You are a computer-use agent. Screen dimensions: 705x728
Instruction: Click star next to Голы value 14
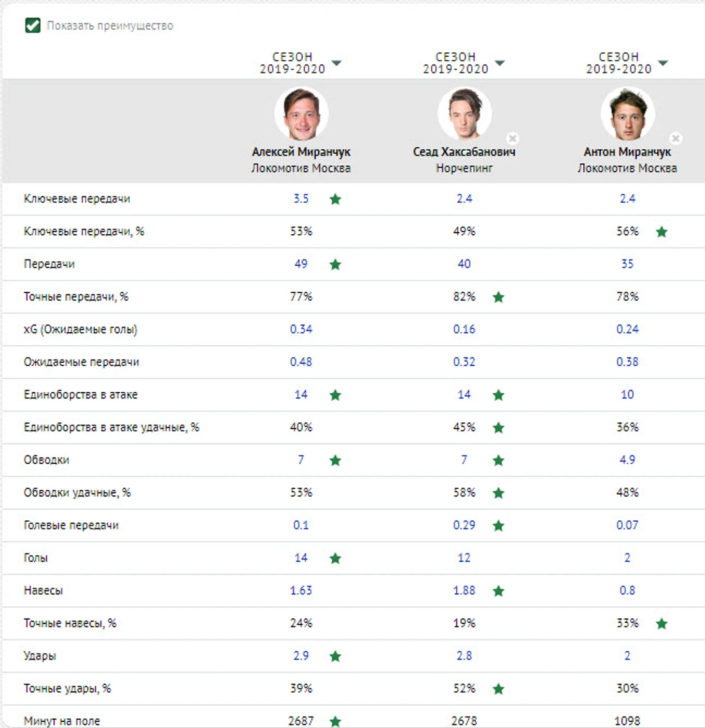[x=335, y=558]
